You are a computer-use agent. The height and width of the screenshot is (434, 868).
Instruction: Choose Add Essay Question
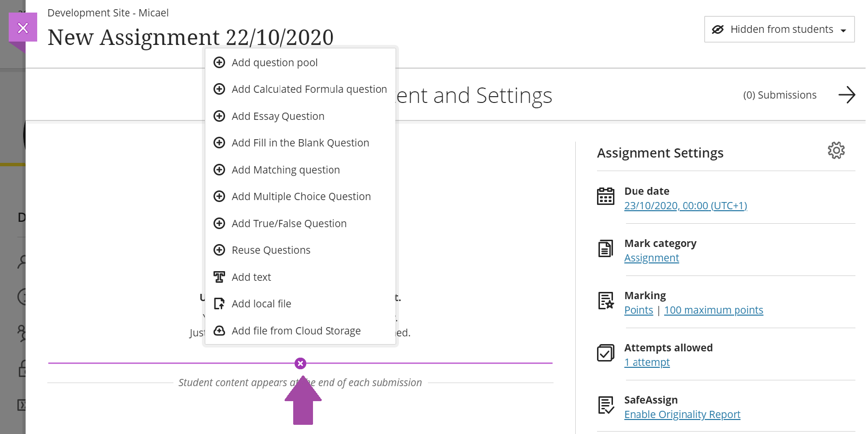pyautogui.click(x=278, y=116)
